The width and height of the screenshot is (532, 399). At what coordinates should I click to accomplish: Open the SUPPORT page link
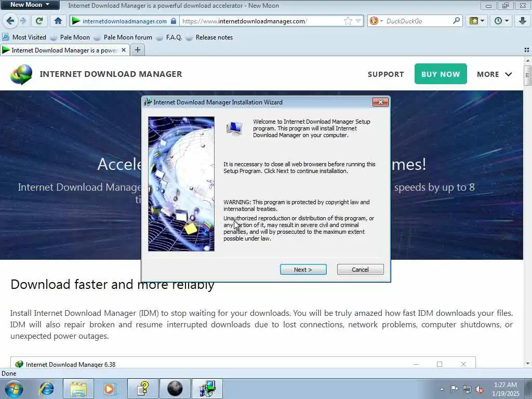[386, 74]
